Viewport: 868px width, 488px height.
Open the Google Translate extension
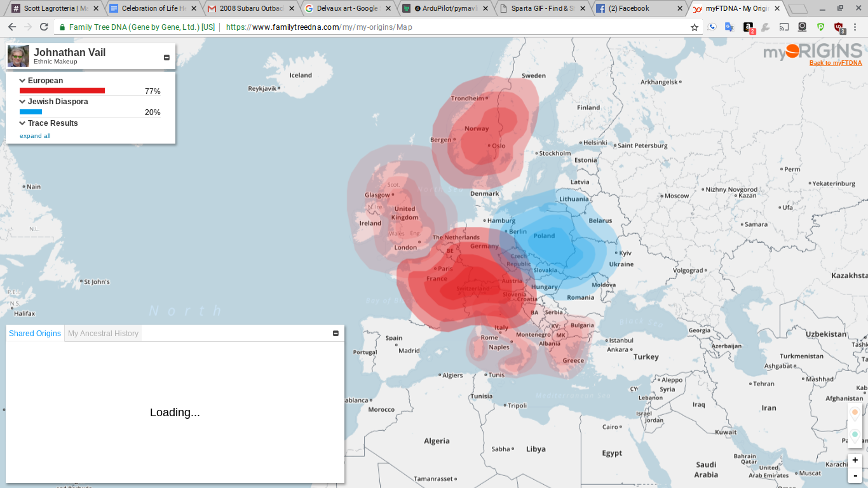coord(729,27)
